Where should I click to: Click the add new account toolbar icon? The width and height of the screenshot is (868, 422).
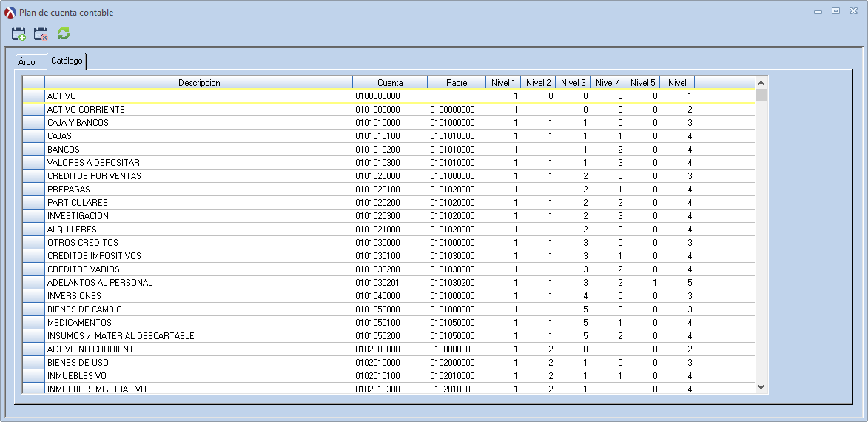(x=18, y=34)
